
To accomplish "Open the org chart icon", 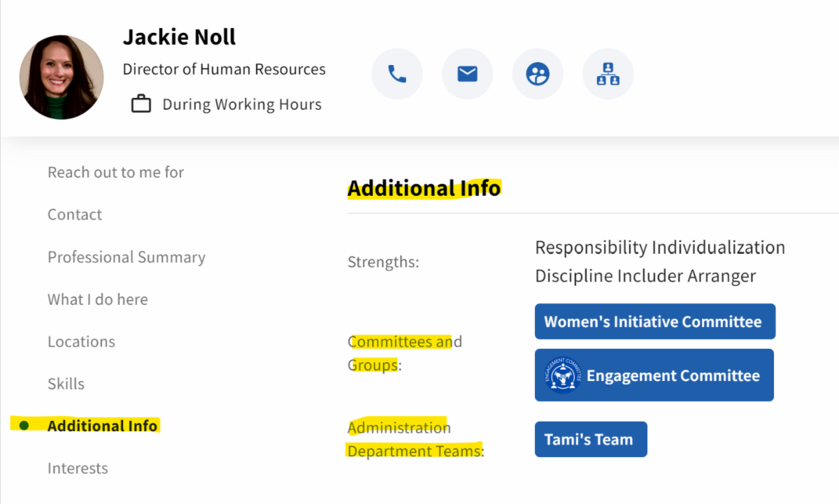I will point(608,74).
